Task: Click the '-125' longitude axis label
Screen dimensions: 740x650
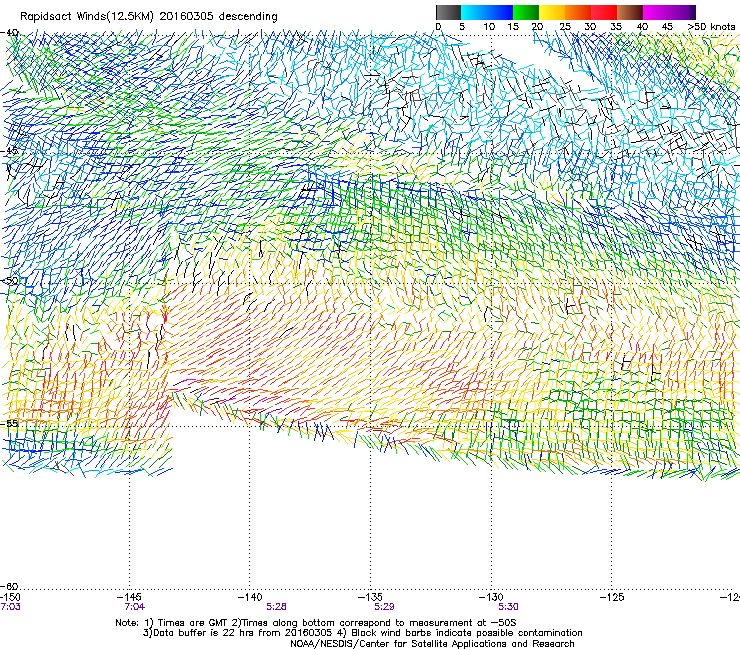Action: click(x=612, y=598)
